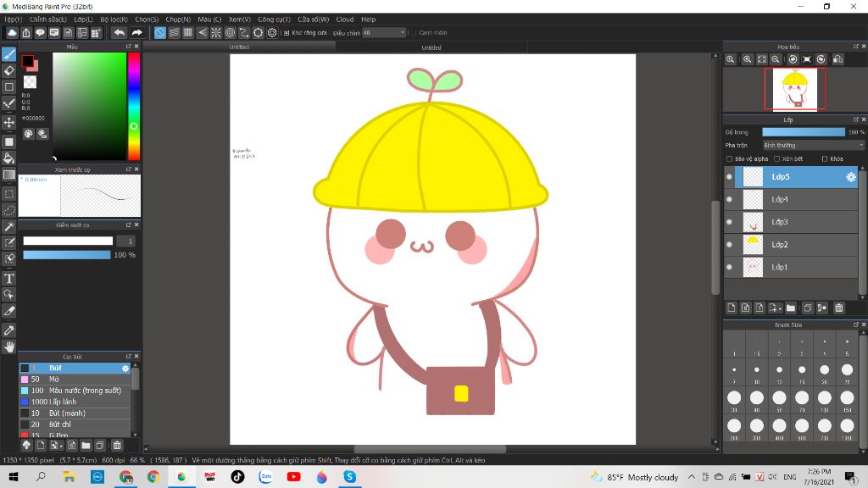868x488 pixels.
Task: Rotate canvas left in navigator
Action: point(793,59)
